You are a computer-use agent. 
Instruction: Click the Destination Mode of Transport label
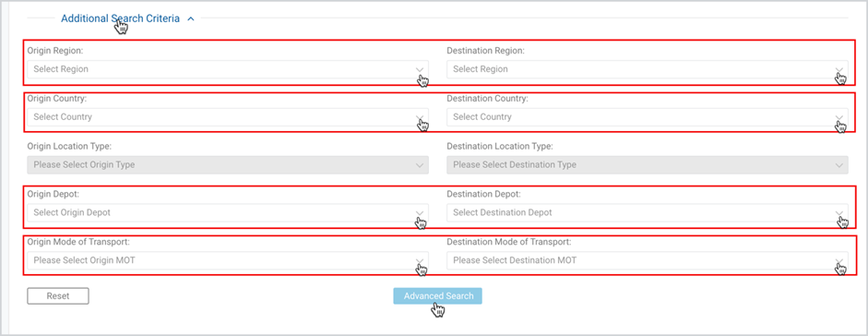(x=509, y=242)
